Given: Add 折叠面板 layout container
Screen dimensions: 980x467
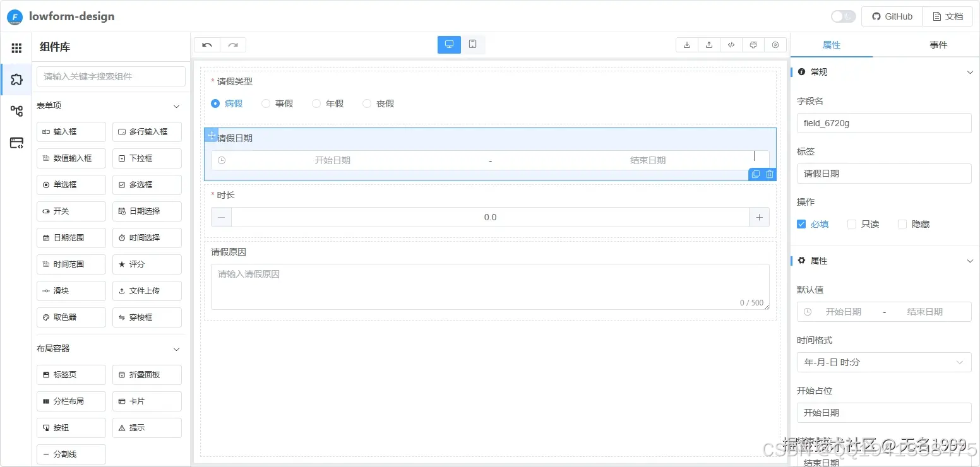Looking at the screenshot, I should pos(147,374).
